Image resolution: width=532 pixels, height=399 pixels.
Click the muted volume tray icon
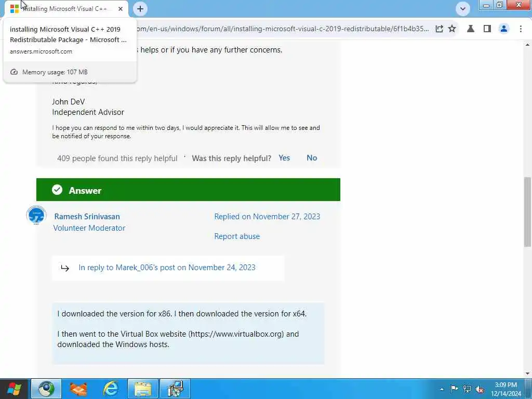click(x=480, y=389)
